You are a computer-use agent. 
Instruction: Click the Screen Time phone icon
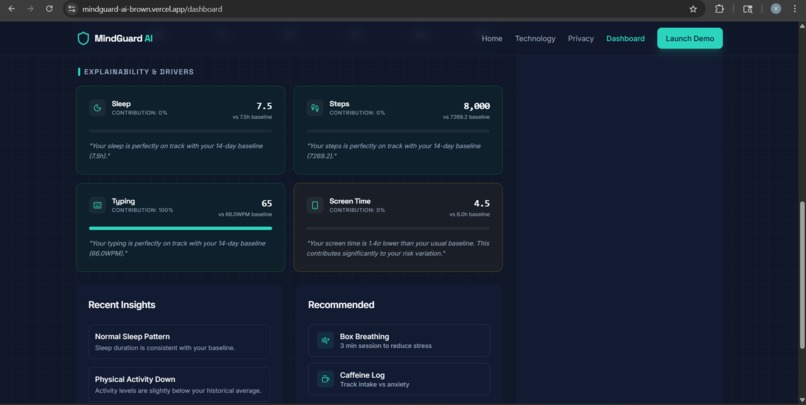point(315,205)
